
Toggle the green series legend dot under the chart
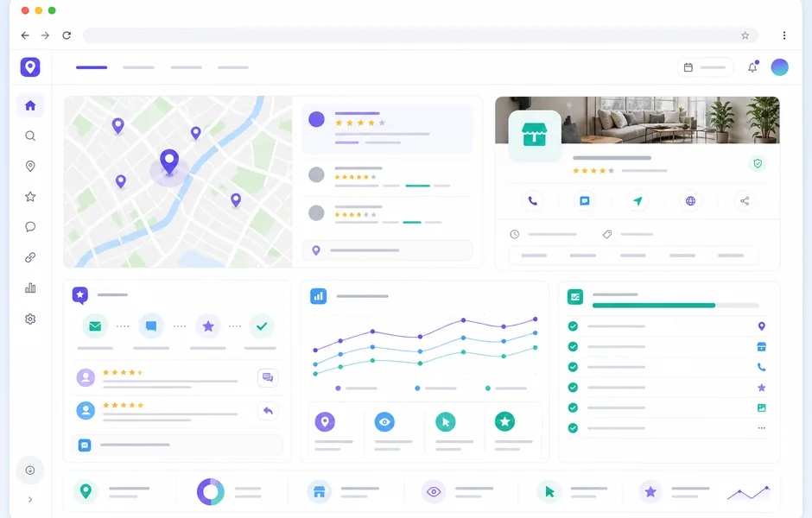click(x=488, y=388)
